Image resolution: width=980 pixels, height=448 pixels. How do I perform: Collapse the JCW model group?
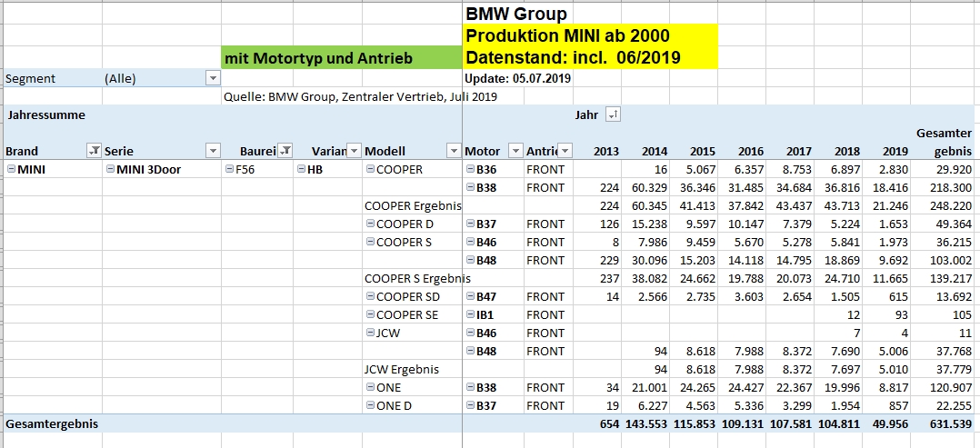(x=370, y=333)
